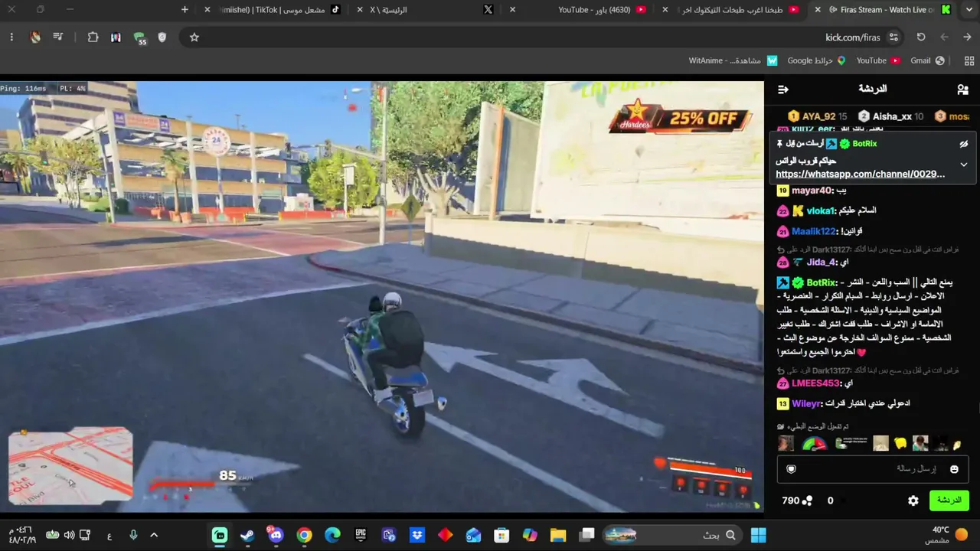
Task: Open chat users list icon
Action: (962, 90)
